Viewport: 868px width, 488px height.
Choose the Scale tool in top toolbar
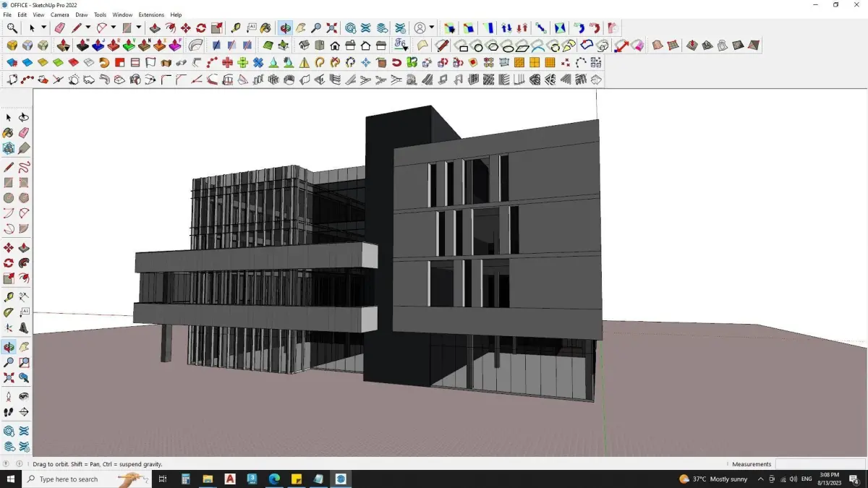point(217,27)
